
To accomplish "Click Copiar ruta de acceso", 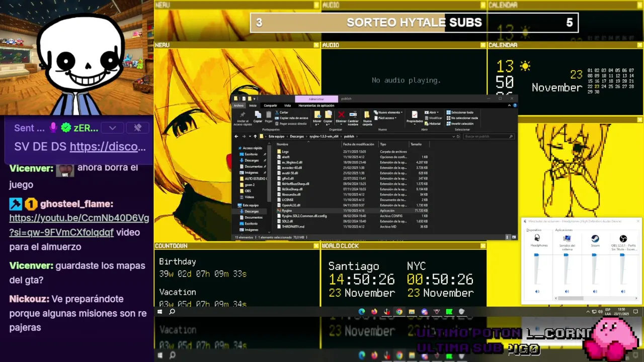I will [x=291, y=118].
